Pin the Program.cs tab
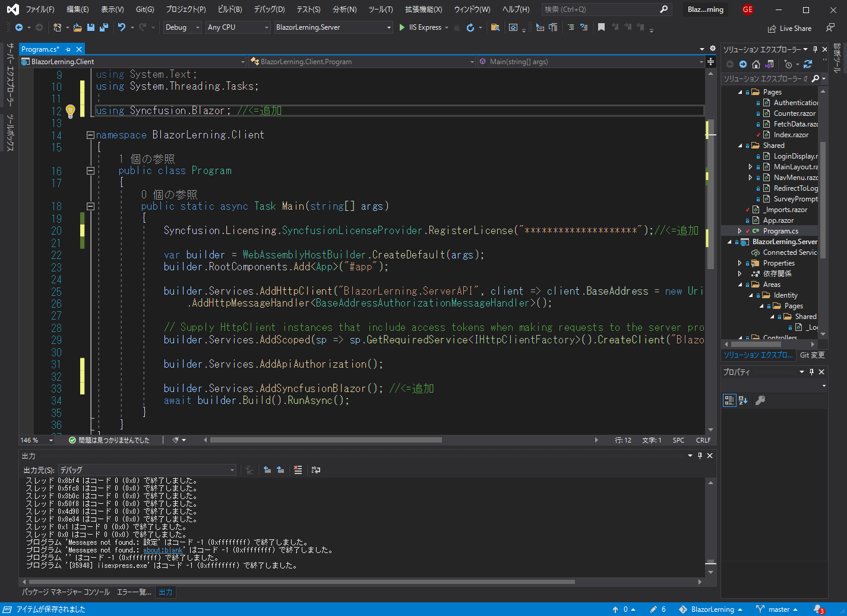The height and width of the screenshot is (616, 847). (x=68, y=49)
